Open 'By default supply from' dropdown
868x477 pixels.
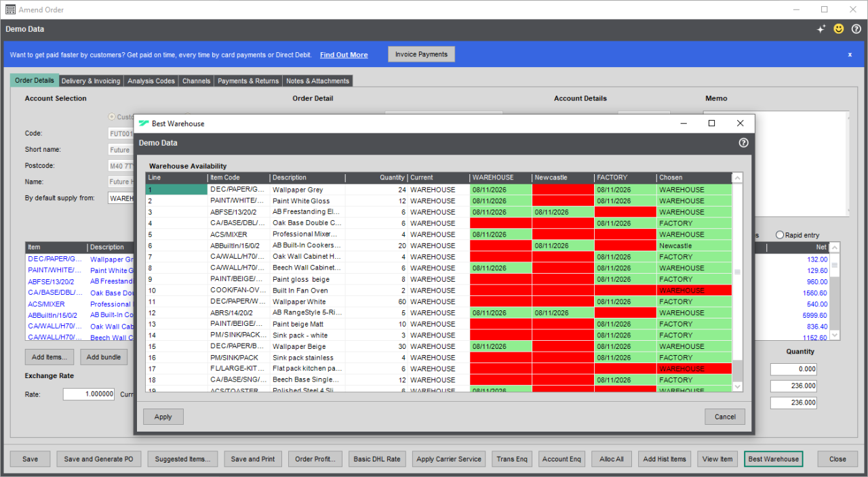pyautogui.click(x=121, y=199)
